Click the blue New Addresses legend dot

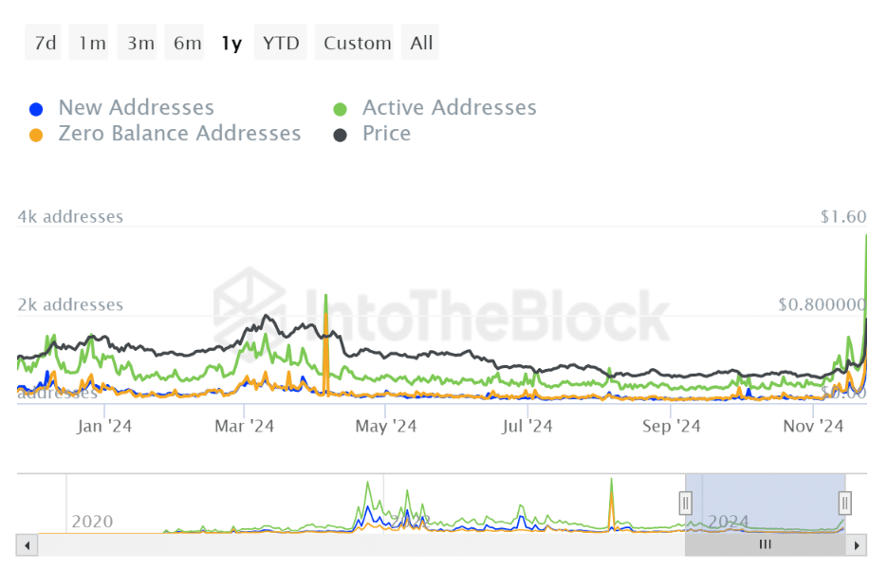(x=36, y=109)
